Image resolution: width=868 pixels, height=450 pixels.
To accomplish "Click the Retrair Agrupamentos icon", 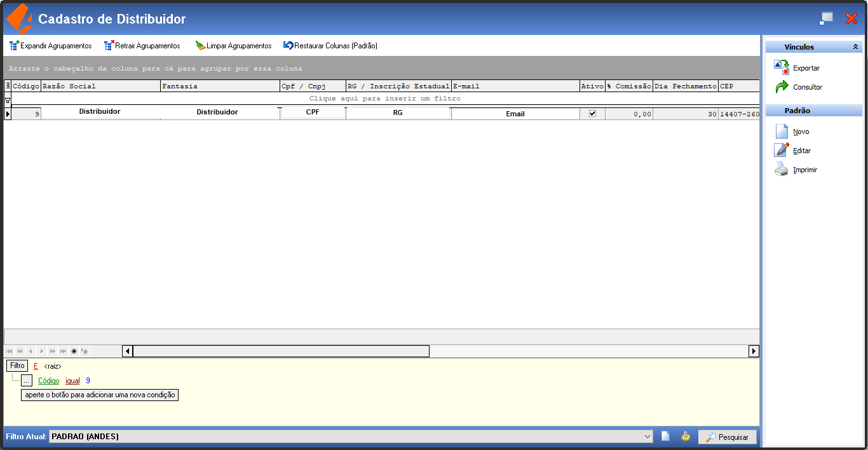I will [109, 46].
